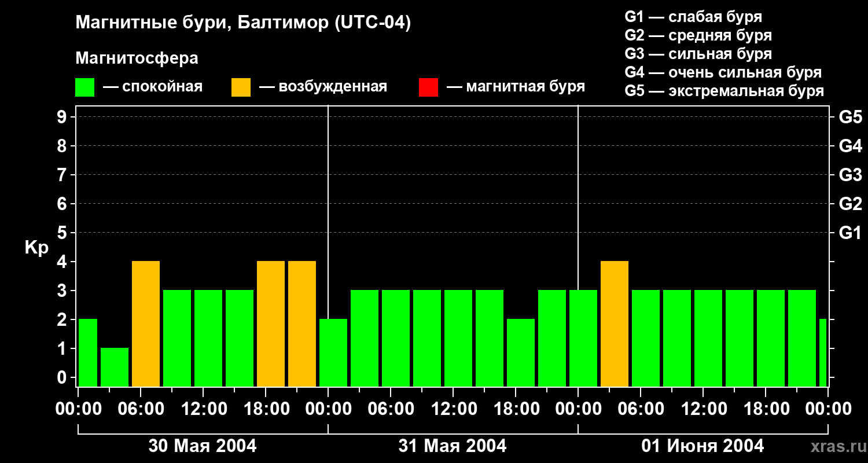Click the orange "возбужденная" legend swatch

(241, 87)
